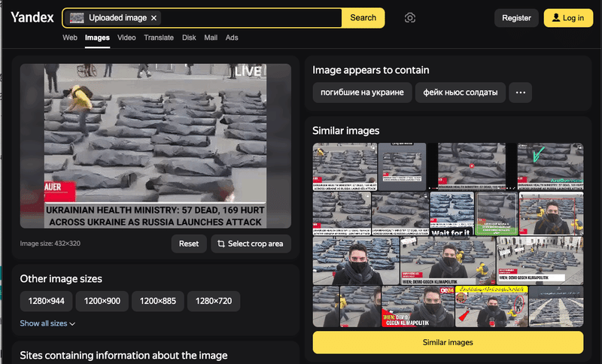Click the Reset button
This screenshot has height=364, width=602.
click(189, 244)
